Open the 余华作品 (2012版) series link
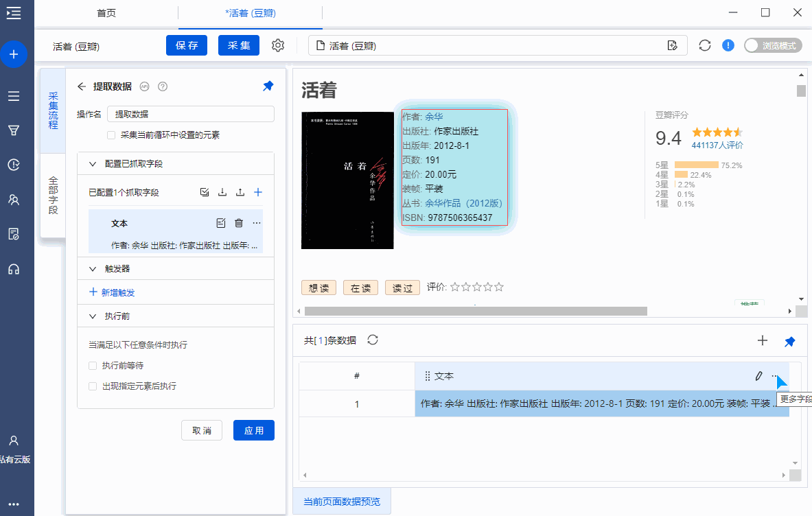This screenshot has height=516, width=812. pos(463,203)
